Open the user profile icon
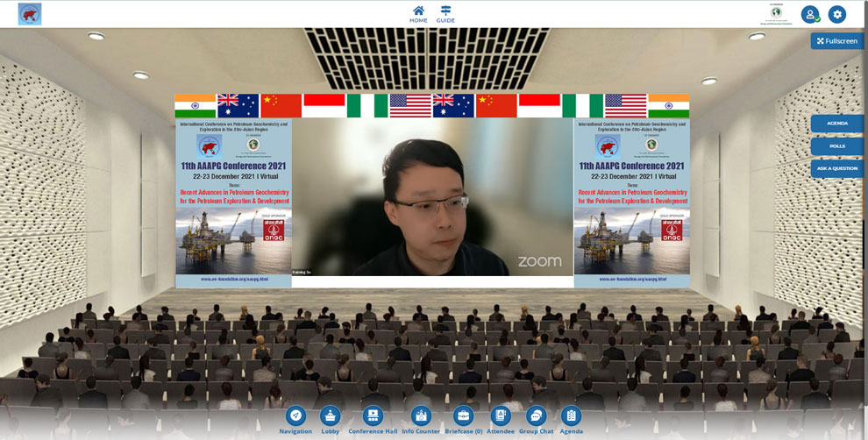This screenshot has height=440, width=868. pos(810,14)
